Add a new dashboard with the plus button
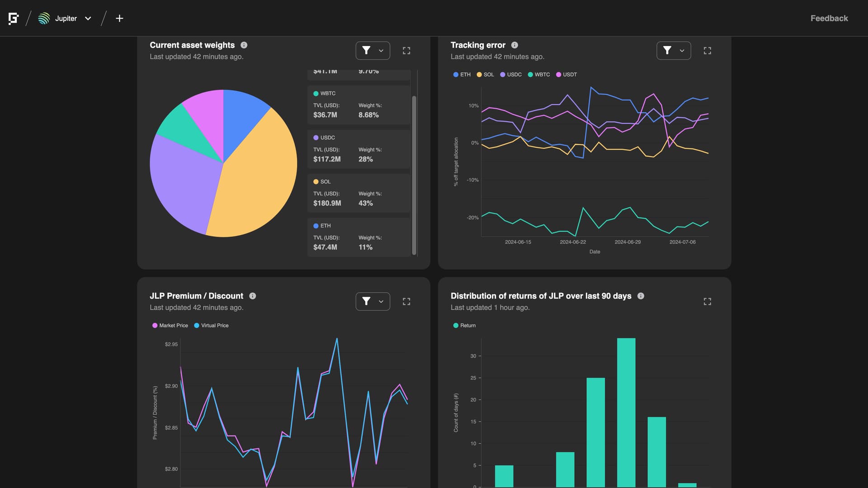Image resolution: width=868 pixels, height=488 pixels. click(119, 18)
